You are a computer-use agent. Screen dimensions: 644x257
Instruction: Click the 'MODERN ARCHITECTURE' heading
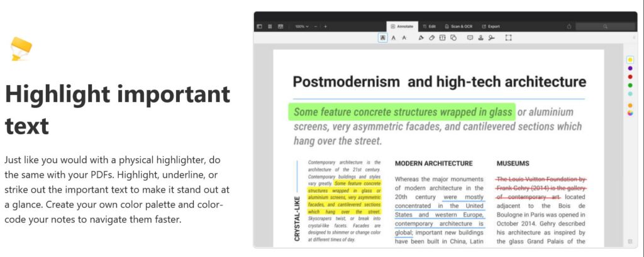(x=433, y=163)
